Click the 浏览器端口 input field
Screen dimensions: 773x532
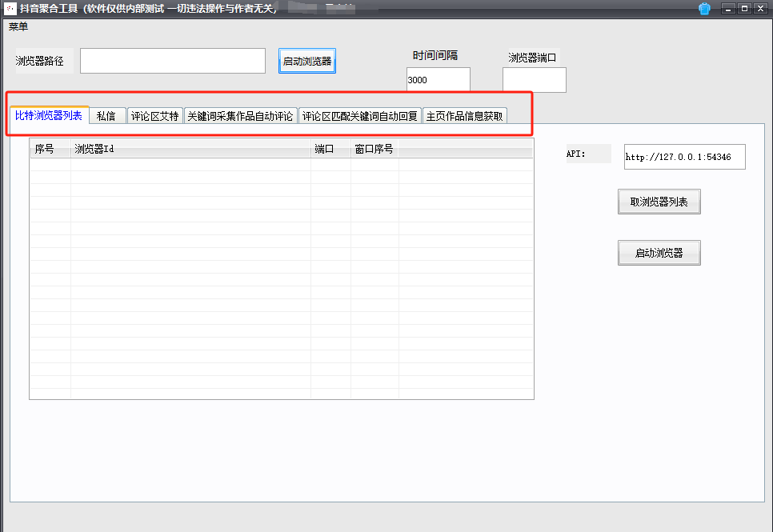[535, 80]
